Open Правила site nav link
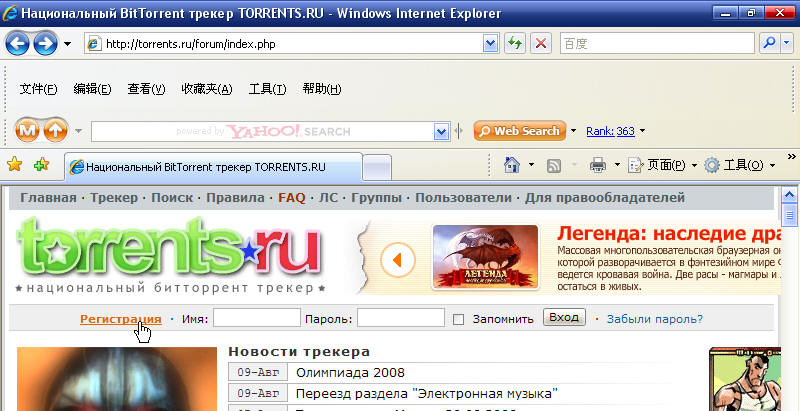 tap(236, 198)
